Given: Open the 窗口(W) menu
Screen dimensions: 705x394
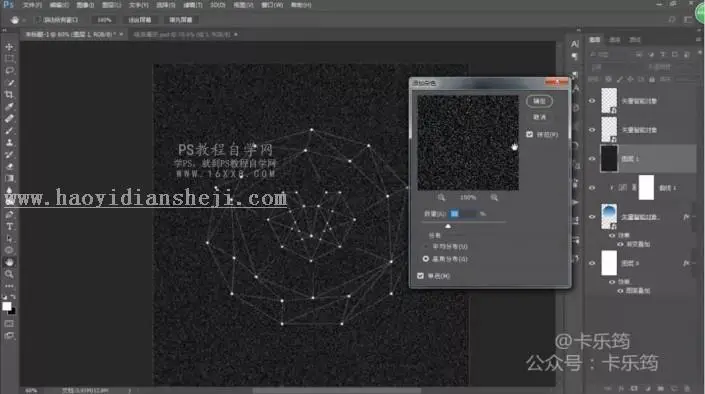Looking at the screenshot, I should point(272,5).
